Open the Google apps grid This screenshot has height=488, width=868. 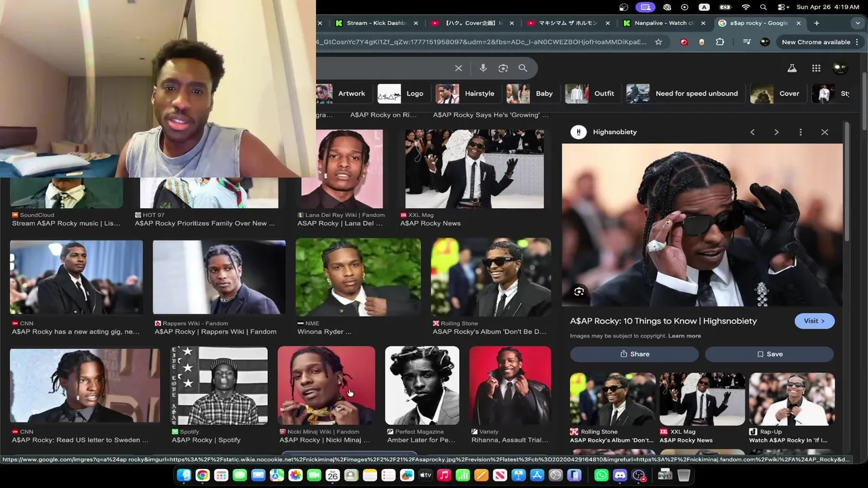[816, 68]
